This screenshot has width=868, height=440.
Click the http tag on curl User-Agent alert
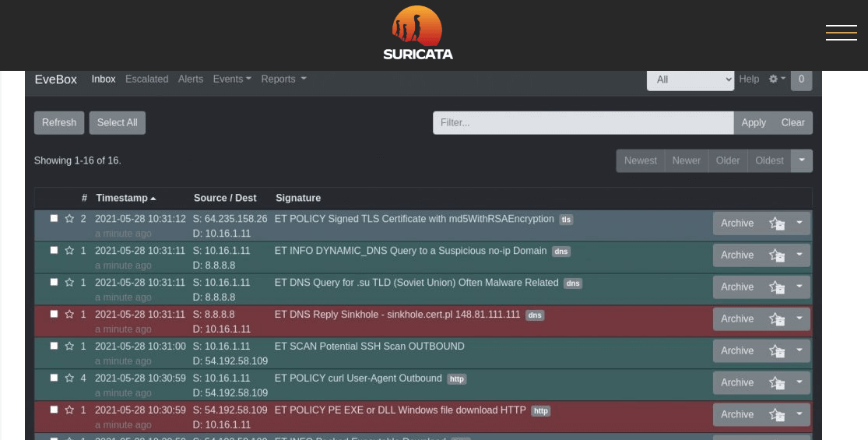click(x=457, y=379)
